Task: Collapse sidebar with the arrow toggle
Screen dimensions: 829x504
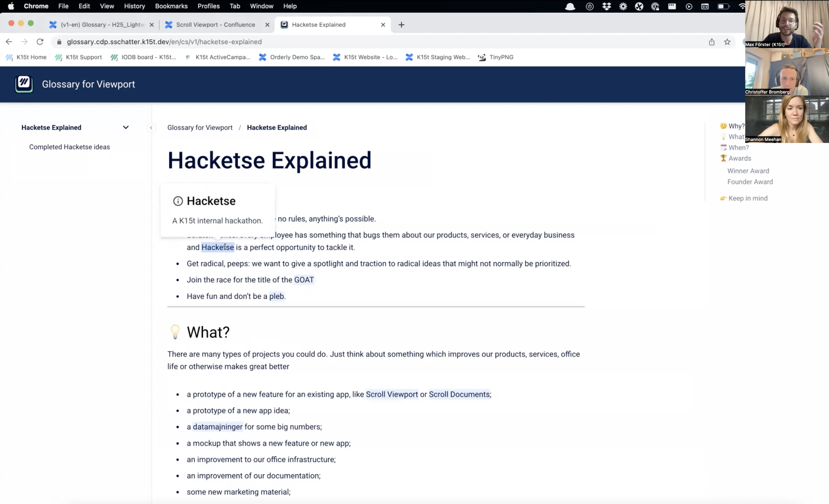Action: coord(151,128)
